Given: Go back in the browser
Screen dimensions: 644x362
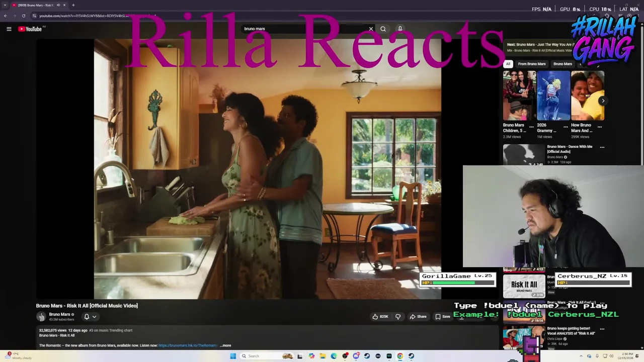Looking at the screenshot, I should [x=6, y=16].
